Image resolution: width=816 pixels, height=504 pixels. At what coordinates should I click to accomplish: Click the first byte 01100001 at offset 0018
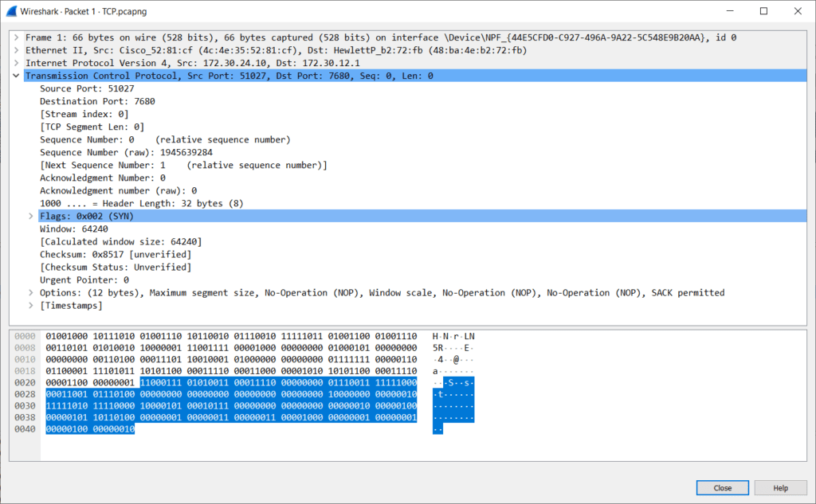[67, 371]
